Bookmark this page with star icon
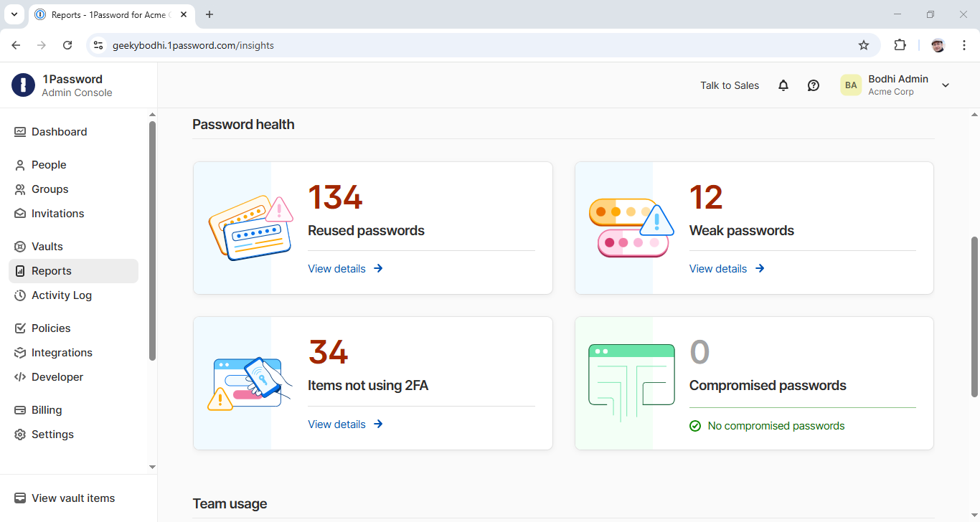This screenshot has height=522, width=980. [864, 45]
